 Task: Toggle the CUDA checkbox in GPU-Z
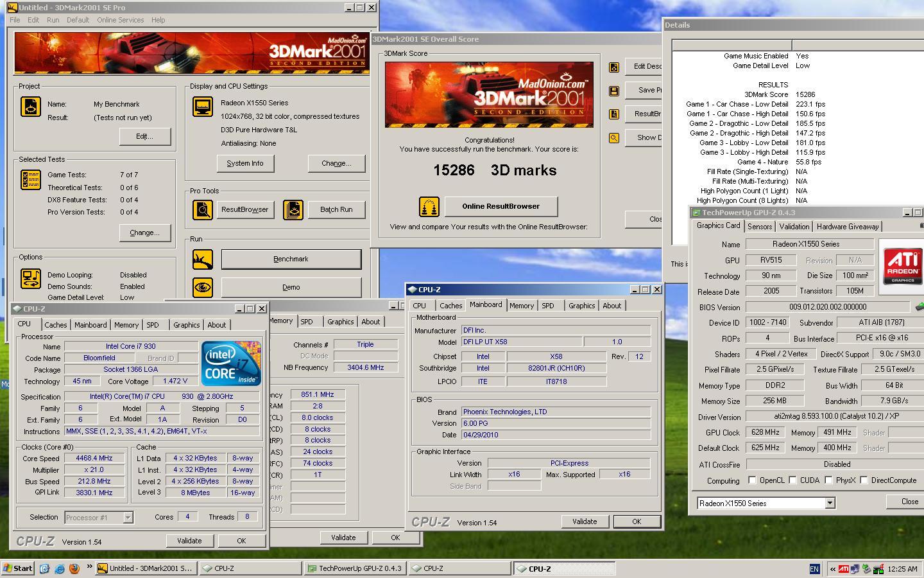(792, 480)
